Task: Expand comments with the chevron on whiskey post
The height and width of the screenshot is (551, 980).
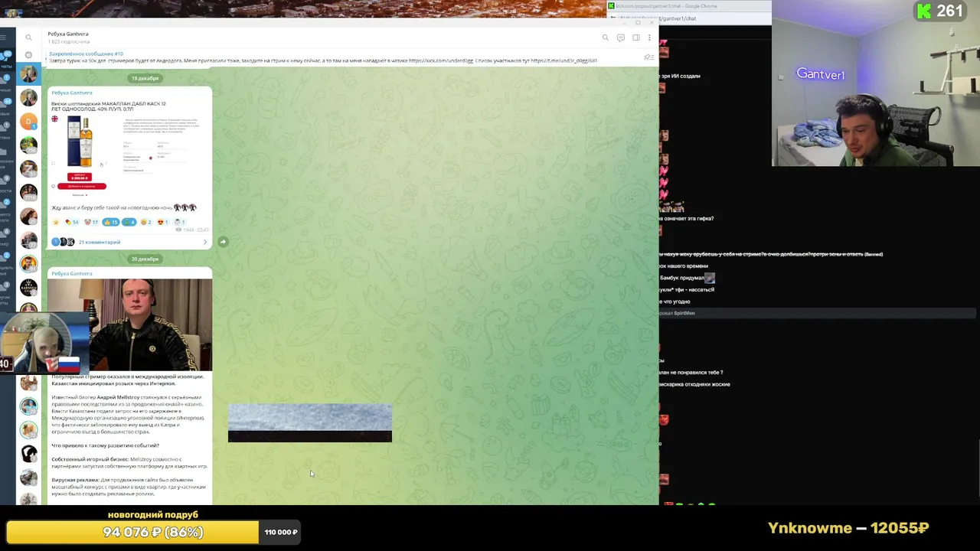Action: coord(205,242)
